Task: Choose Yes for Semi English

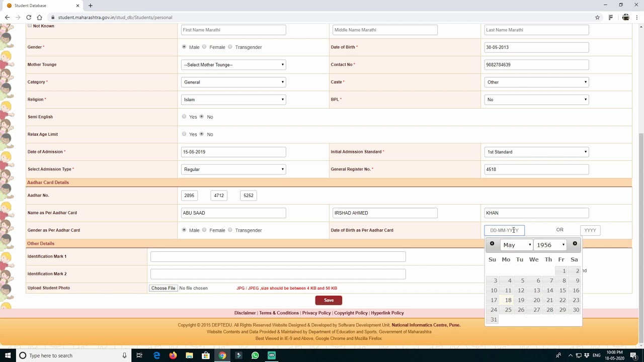Action: [184, 117]
